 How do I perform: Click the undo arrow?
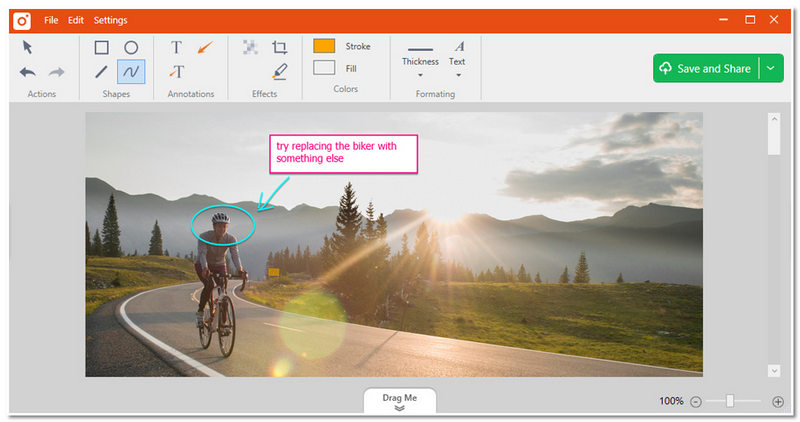(x=28, y=72)
